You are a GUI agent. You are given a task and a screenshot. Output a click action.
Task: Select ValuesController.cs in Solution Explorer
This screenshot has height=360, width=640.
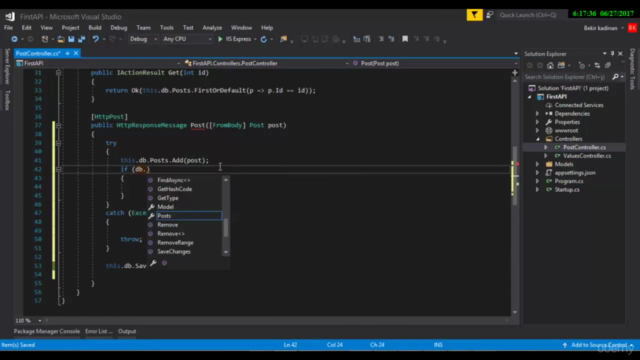point(587,156)
